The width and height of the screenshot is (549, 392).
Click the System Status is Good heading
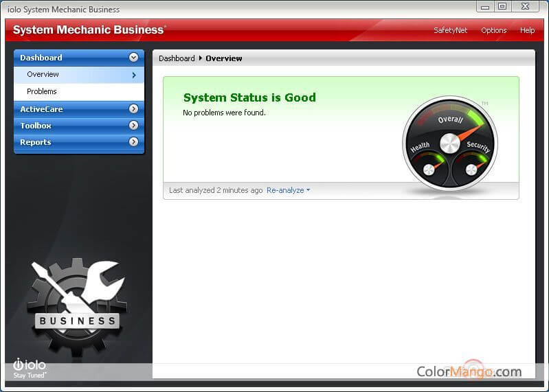tap(249, 97)
